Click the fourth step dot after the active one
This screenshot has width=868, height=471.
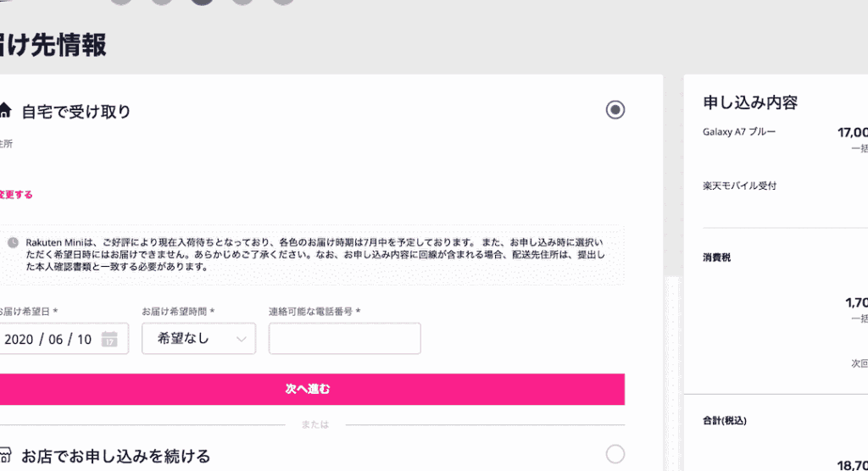[x=242, y=1]
